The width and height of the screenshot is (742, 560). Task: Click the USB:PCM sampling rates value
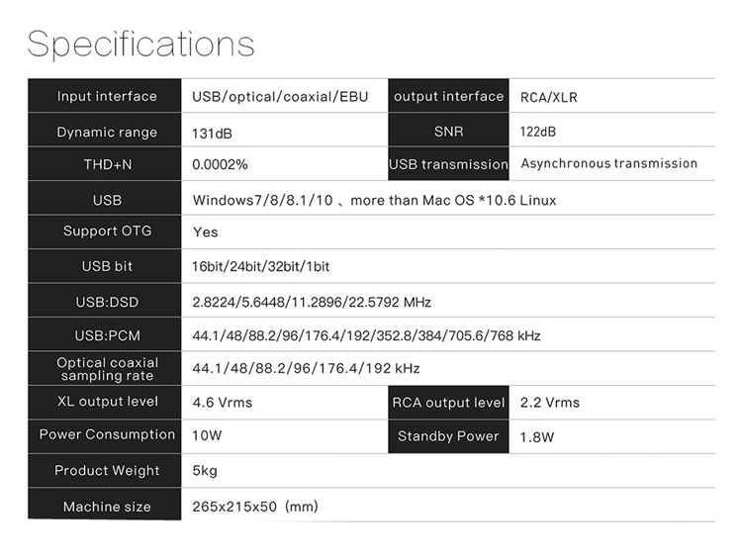pyautogui.click(x=366, y=335)
